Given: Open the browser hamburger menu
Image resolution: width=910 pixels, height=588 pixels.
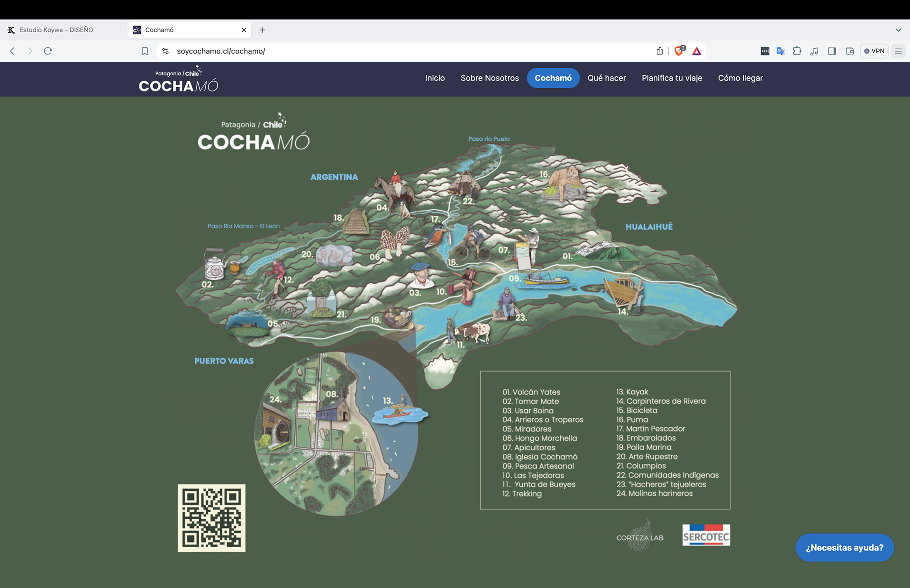Looking at the screenshot, I should point(898,51).
